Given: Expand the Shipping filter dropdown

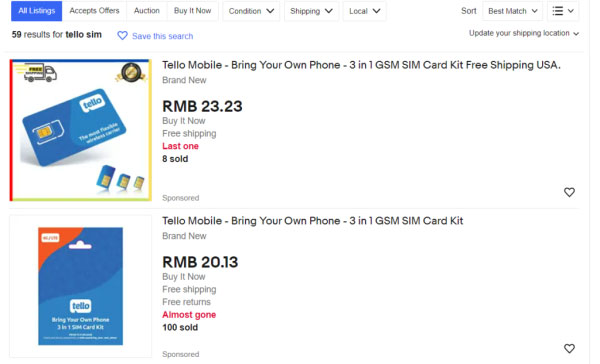Looking at the screenshot, I should [x=311, y=11].
